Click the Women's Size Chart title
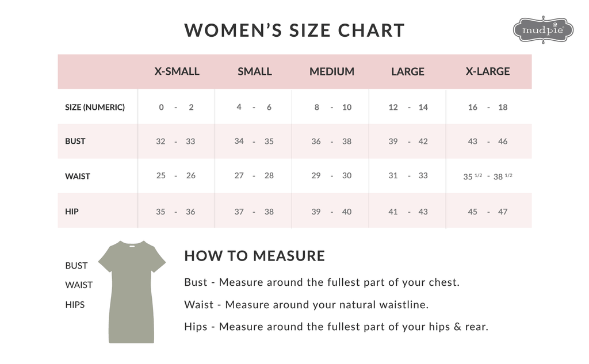Viewport: 589px width, 364px height. click(294, 30)
